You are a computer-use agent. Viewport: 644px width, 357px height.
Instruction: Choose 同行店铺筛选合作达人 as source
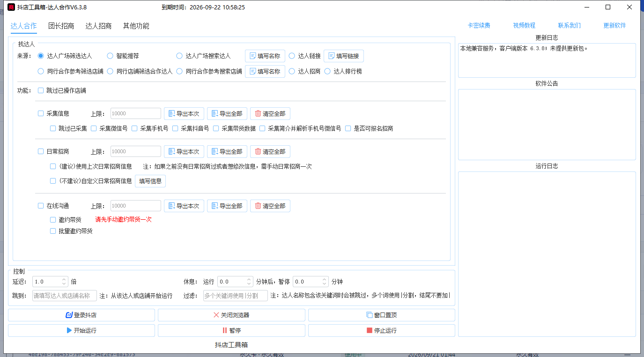pos(140,71)
